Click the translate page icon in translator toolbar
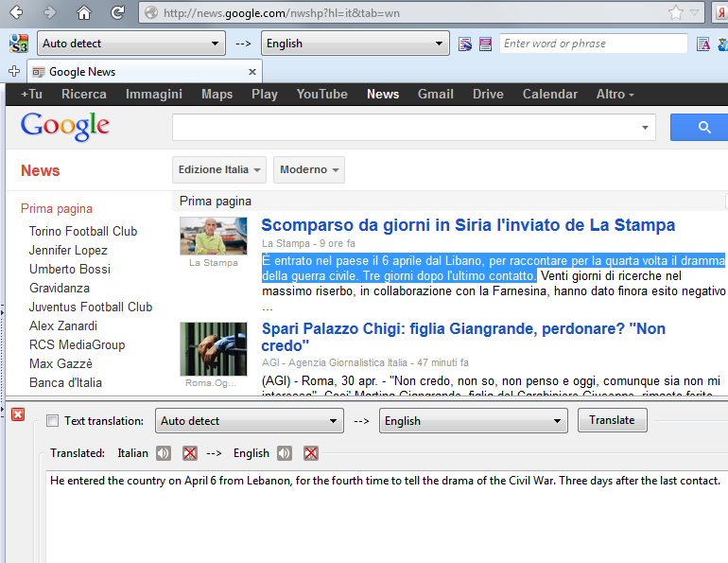Image resolution: width=728 pixels, height=563 pixels. point(465,44)
